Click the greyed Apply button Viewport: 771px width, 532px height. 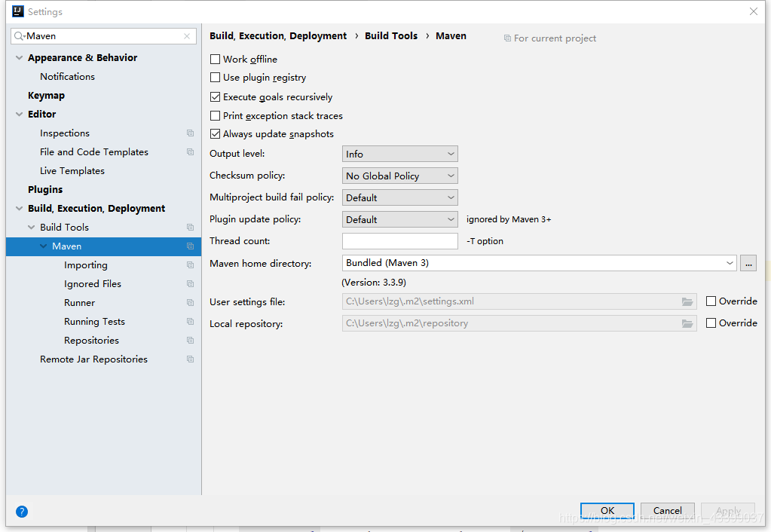(728, 510)
